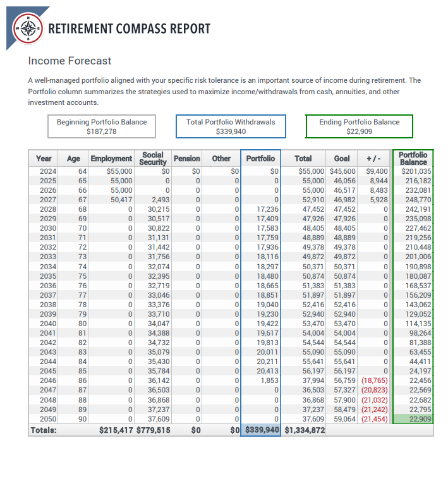Select social security total $779,515
Image resolution: width=448 pixels, height=486 pixels.
(153, 430)
